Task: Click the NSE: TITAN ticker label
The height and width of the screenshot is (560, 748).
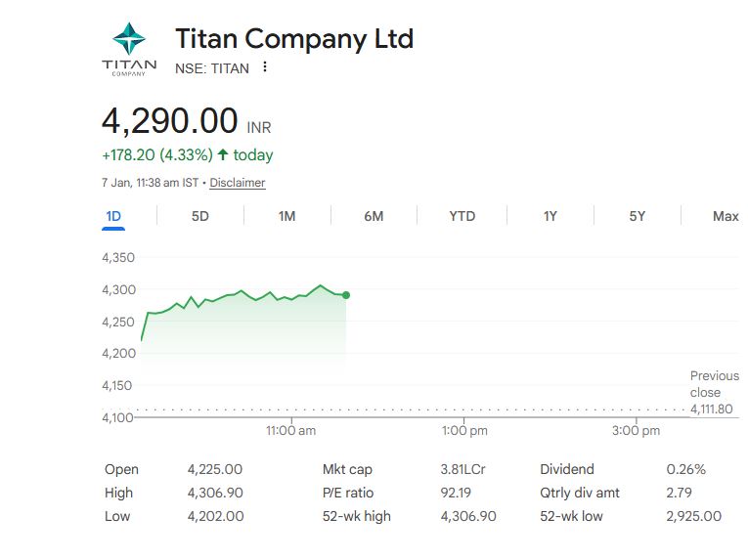Action: pyautogui.click(x=211, y=68)
